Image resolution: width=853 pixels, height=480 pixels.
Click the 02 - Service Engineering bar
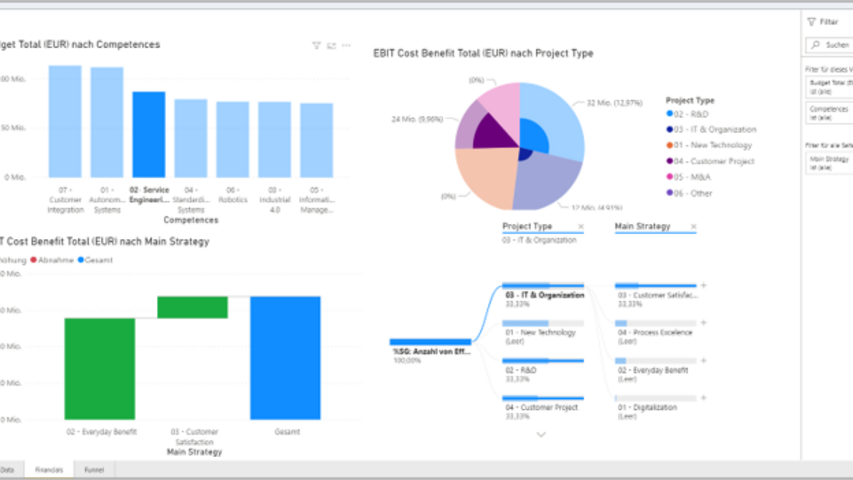[149, 134]
